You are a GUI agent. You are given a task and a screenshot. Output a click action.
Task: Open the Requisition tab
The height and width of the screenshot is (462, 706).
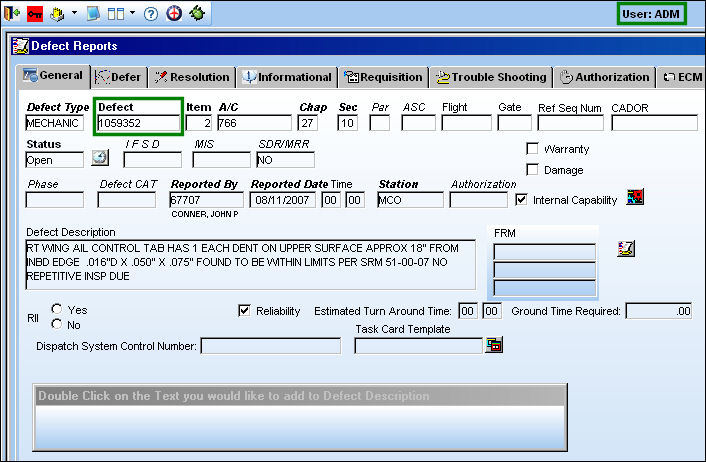[384, 77]
